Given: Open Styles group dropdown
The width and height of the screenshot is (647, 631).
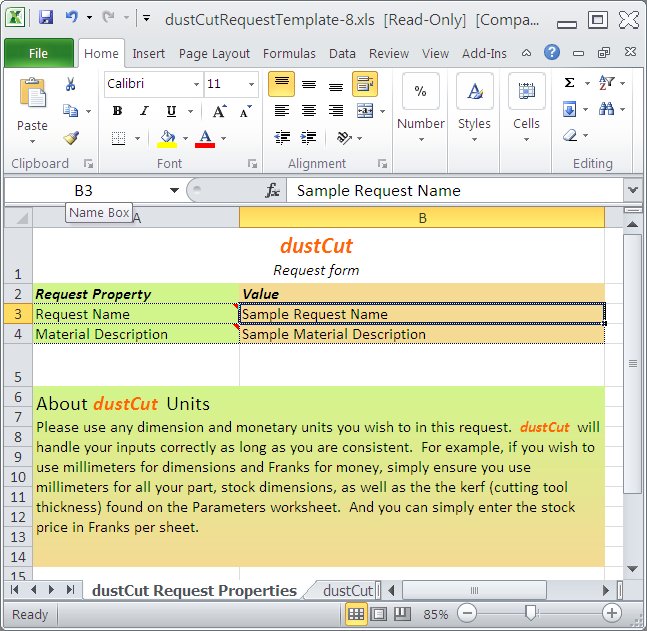Looking at the screenshot, I should [474, 139].
